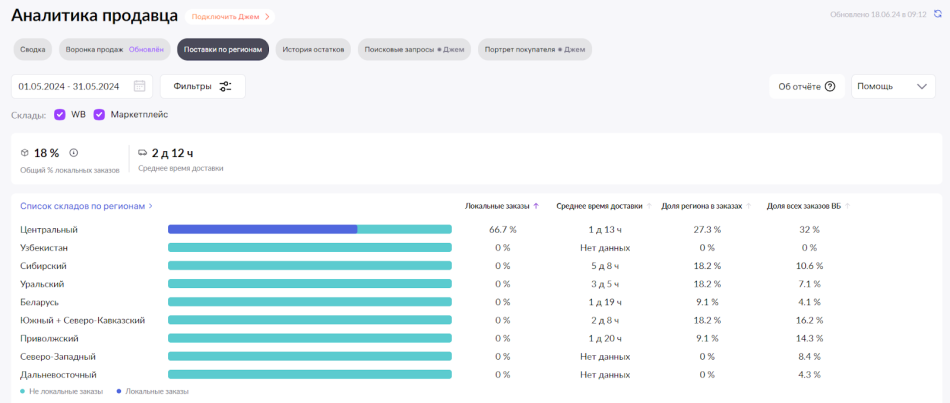950x403 pixels.
Task: Sort by Доля всех заказов ВБ arrow
Action: (x=848, y=206)
